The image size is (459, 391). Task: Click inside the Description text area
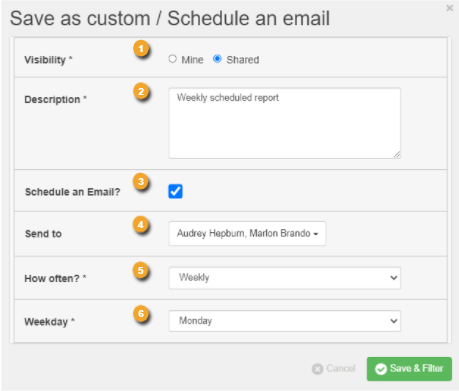coord(285,123)
